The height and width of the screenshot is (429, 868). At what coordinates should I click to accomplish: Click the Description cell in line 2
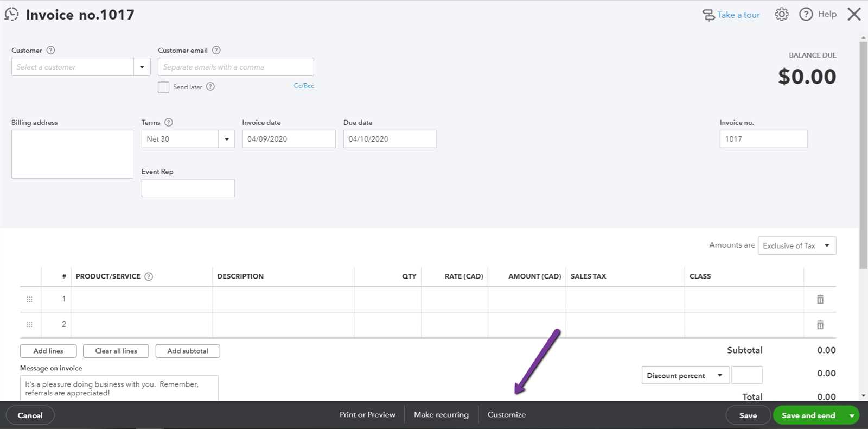click(283, 325)
